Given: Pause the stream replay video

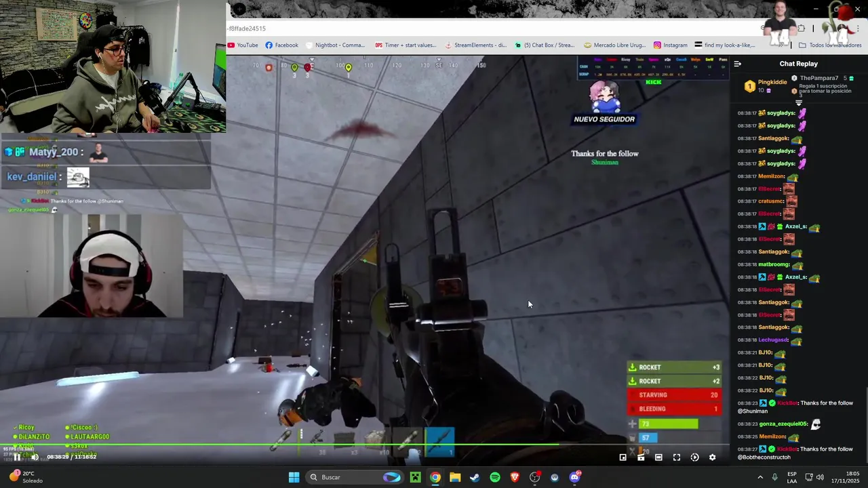Looking at the screenshot, I should coord(17,457).
